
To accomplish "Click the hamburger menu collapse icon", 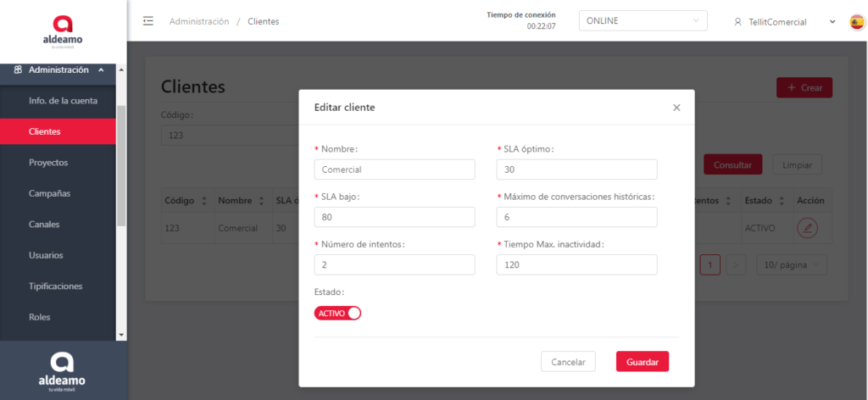I will click(148, 21).
